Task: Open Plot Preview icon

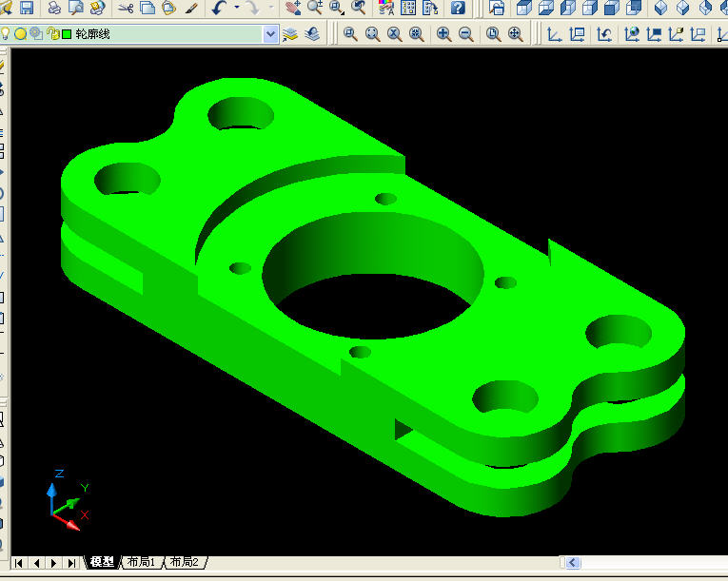Action: 76,8
